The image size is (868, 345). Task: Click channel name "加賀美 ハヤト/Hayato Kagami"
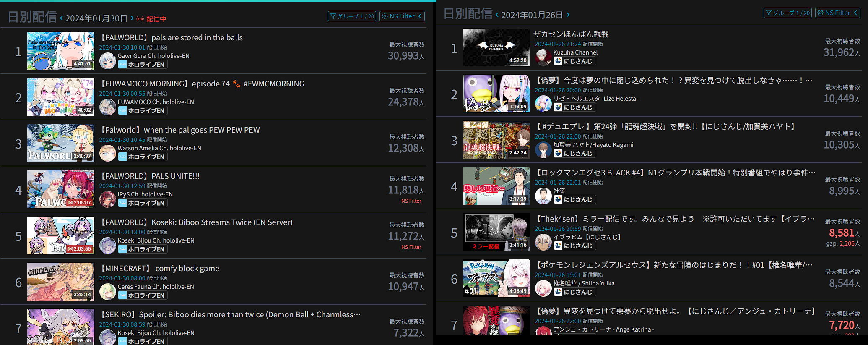(593, 145)
